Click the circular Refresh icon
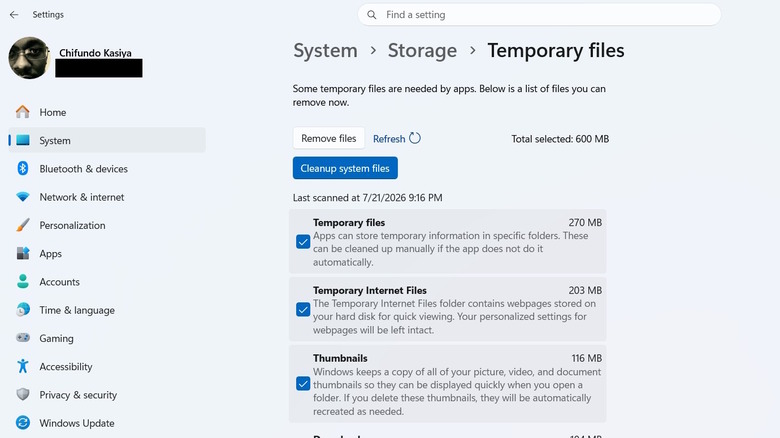This screenshot has width=780, height=438. 415,138
